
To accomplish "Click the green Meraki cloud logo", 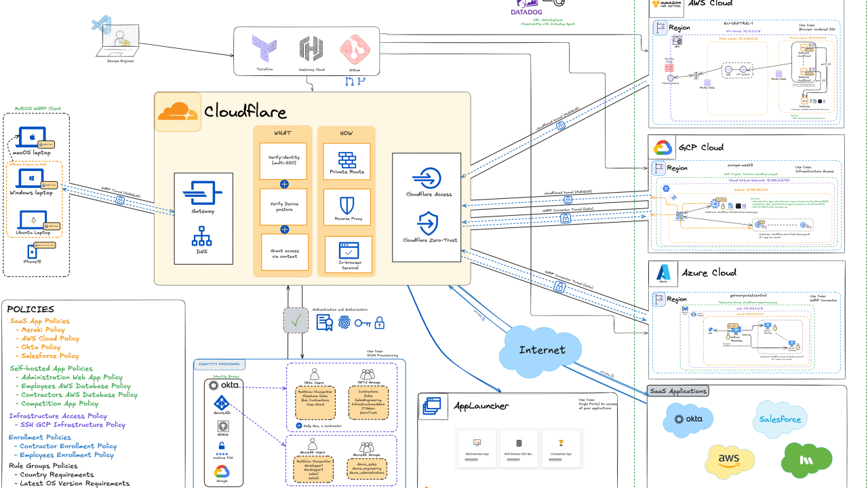I will tap(807, 459).
